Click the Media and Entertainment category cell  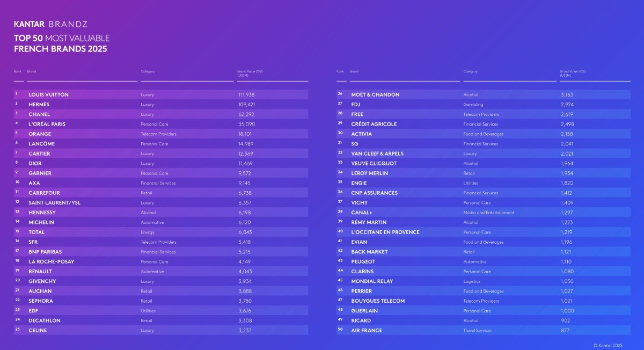489,213
